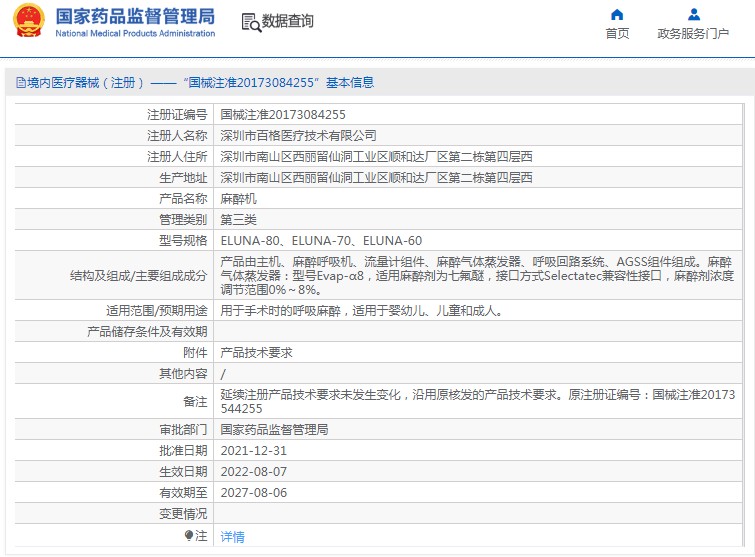Click registration number value 国械注准20173084255 in table
755x557 pixels.
point(283,115)
